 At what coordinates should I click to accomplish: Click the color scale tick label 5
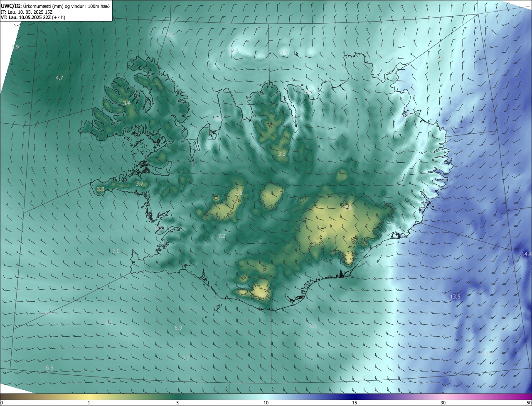[177, 403]
